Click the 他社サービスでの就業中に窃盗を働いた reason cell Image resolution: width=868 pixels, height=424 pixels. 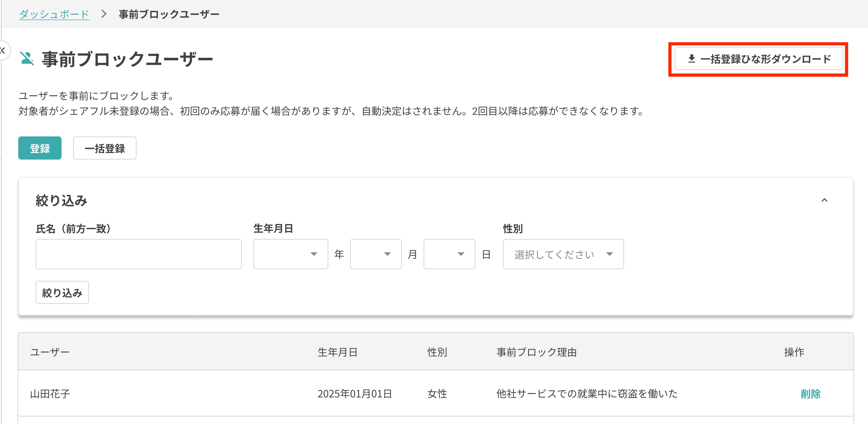(x=587, y=394)
